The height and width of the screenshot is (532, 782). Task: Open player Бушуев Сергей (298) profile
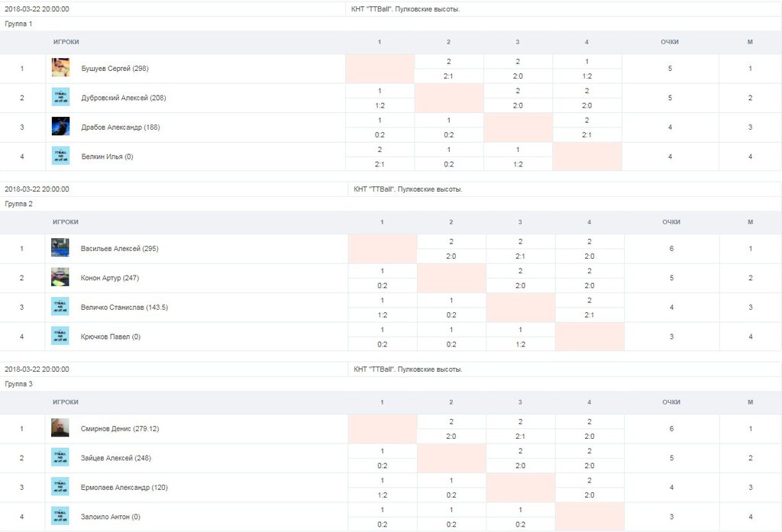pos(115,69)
